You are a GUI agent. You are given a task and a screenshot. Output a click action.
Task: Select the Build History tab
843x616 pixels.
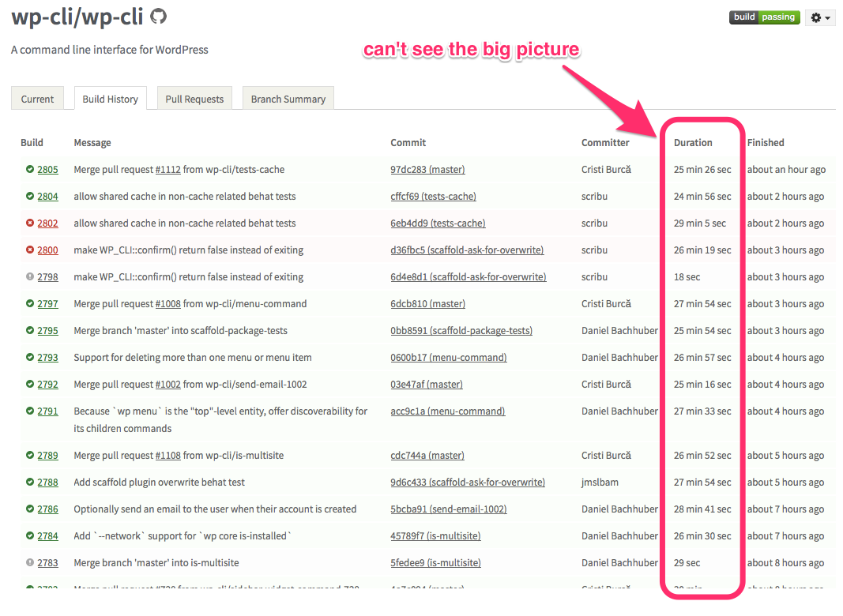coord(110,99)
